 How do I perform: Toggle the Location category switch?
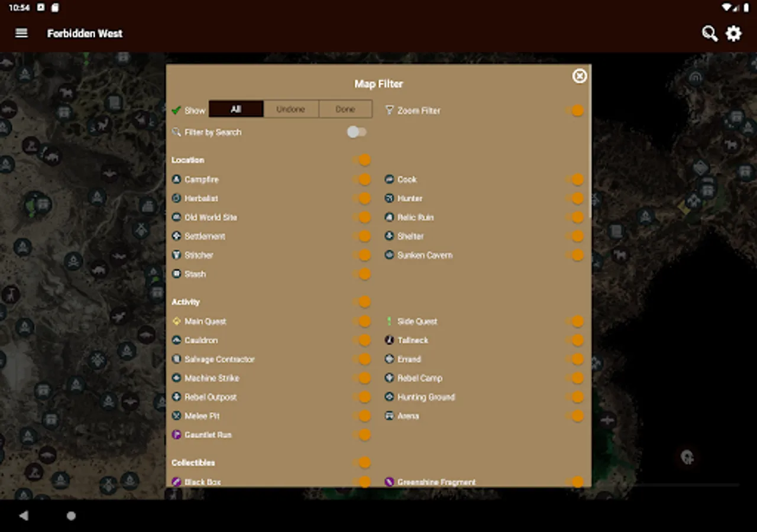pos(361,160)
